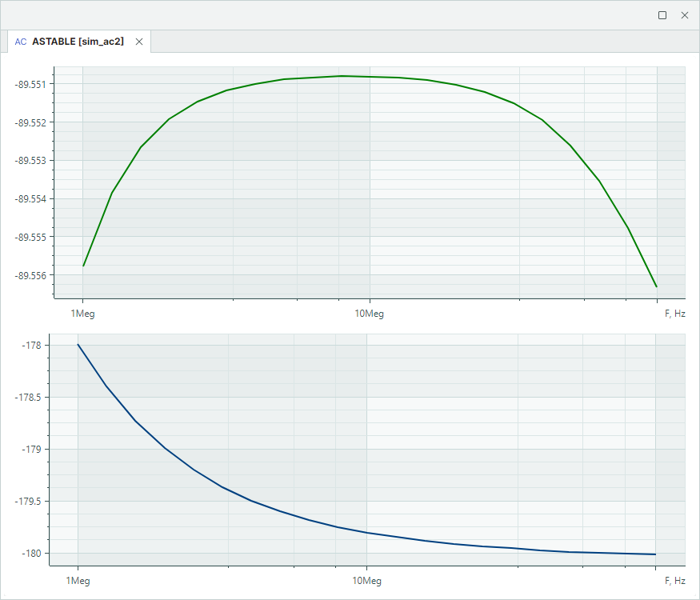Click the -89.556 label on upper Y axis
The width and height of the screenshot is (700, 600).
(31, 275)
